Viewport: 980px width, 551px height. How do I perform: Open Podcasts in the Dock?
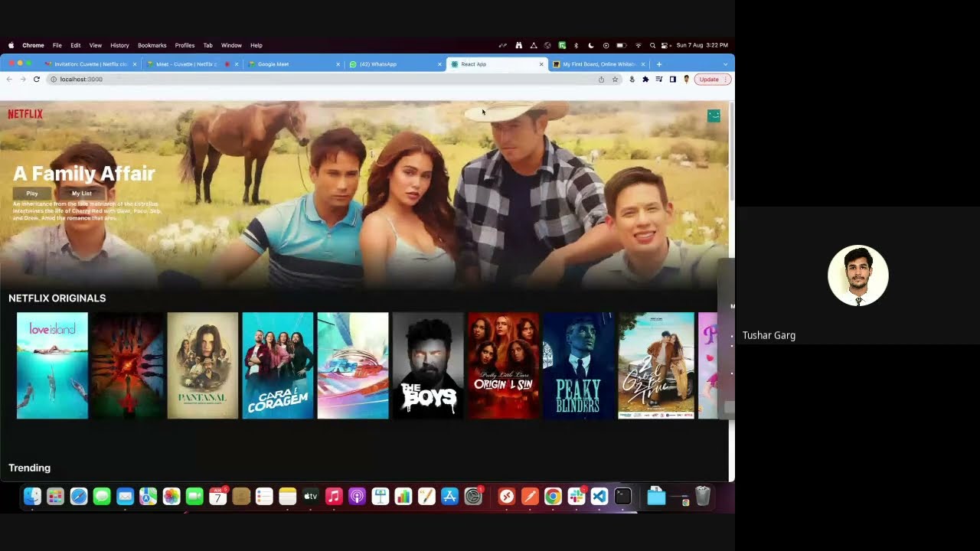click(357, 497)
